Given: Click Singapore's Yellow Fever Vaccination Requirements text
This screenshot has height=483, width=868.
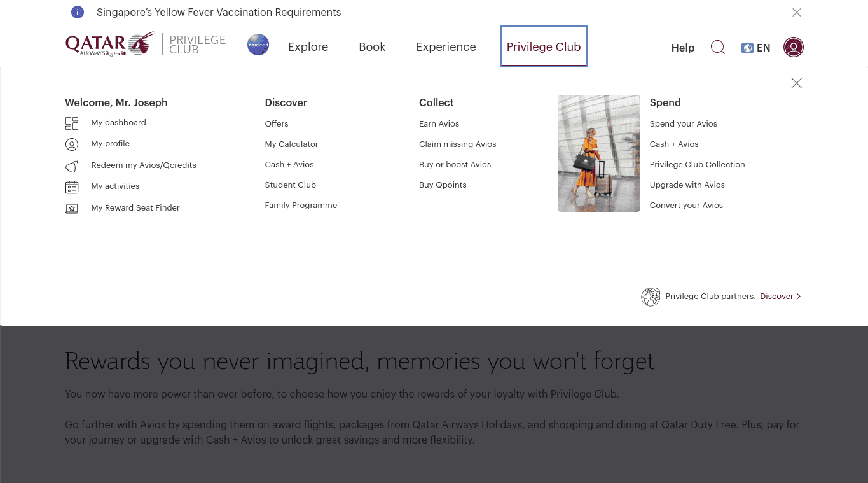Looking at the screenshot, I should [x=219, y=12].
